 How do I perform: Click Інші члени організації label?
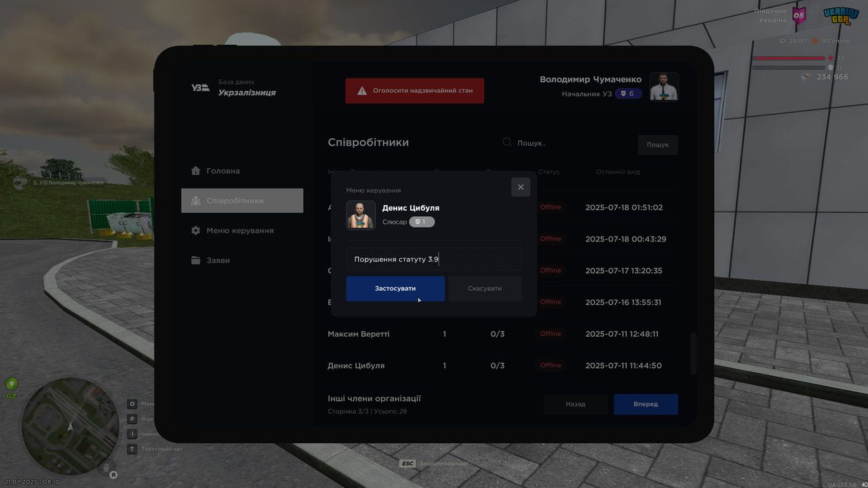374,399
